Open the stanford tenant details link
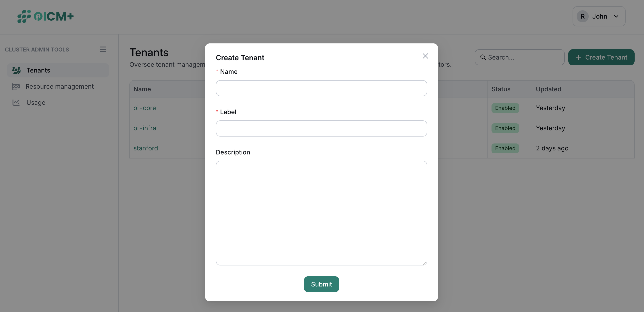The height and width of the screenshot is (312, 644). tap(146, 148)
